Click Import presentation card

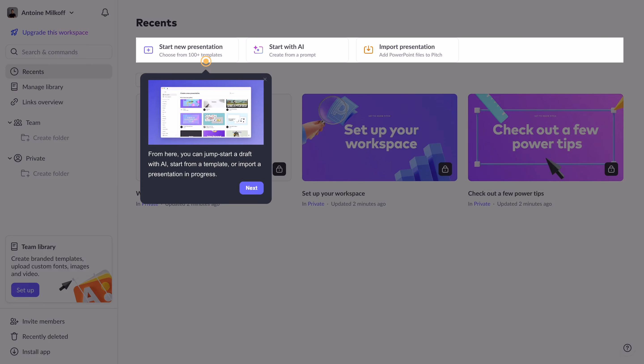pyautogui.click(x=407, y=50)
